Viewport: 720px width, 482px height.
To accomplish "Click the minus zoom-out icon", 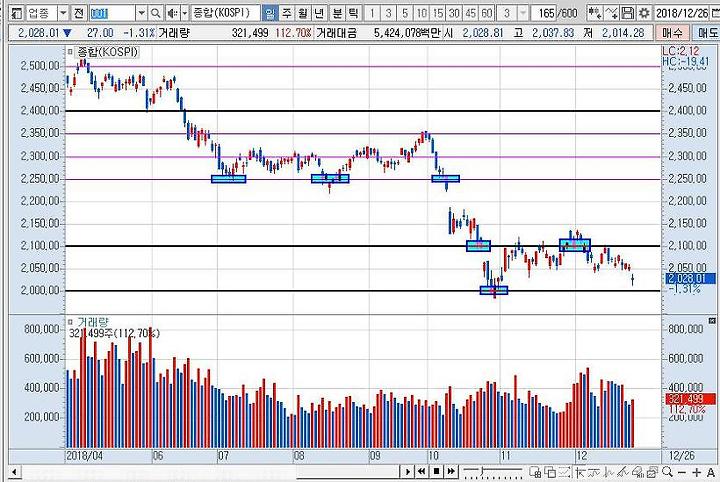I will [682, 472].
